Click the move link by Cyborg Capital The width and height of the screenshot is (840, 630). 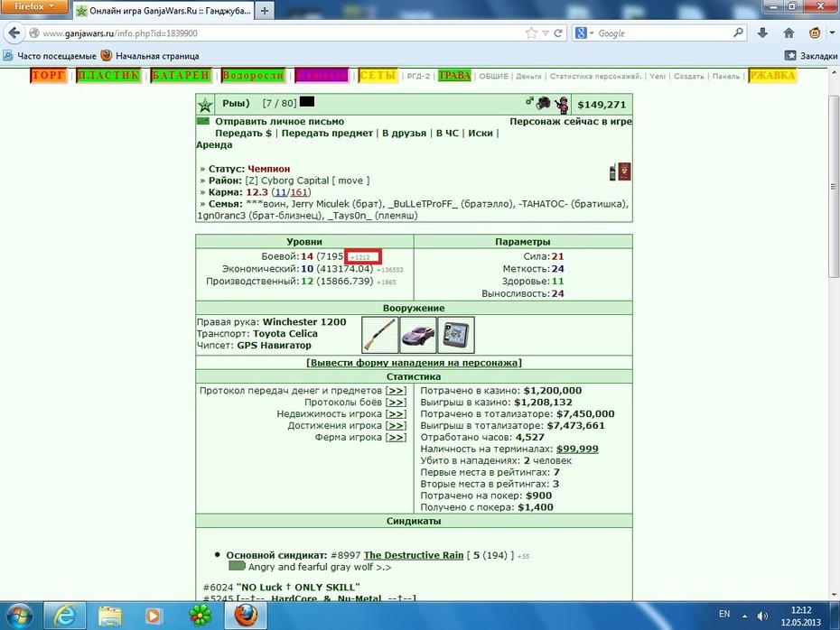pos(350,181)
